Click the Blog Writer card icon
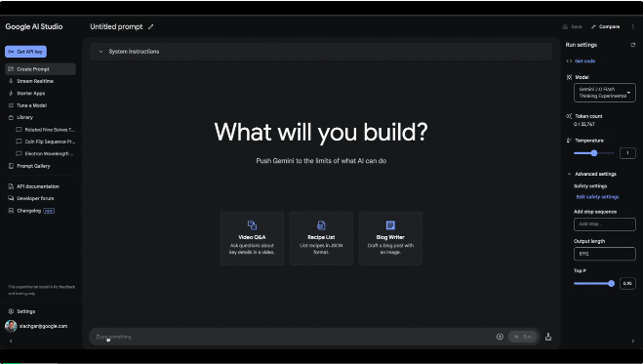Screen dimensions: 643x364 click(x=390, y=225)
